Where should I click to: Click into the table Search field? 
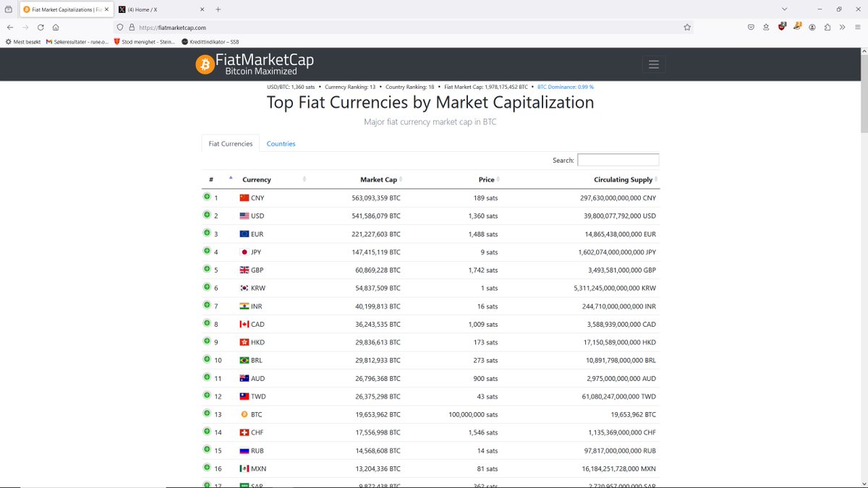[x=618, y=160]
